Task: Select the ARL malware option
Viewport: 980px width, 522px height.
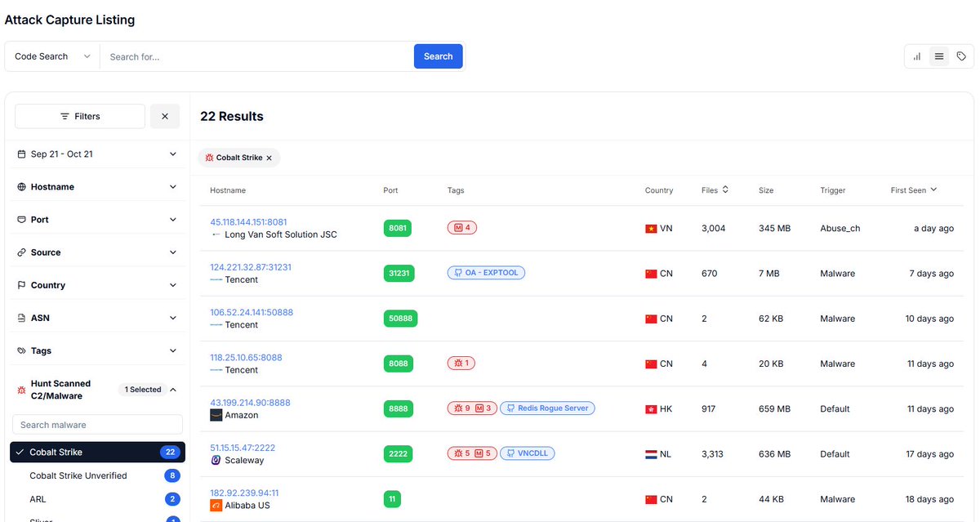Action: pos(97,499)
